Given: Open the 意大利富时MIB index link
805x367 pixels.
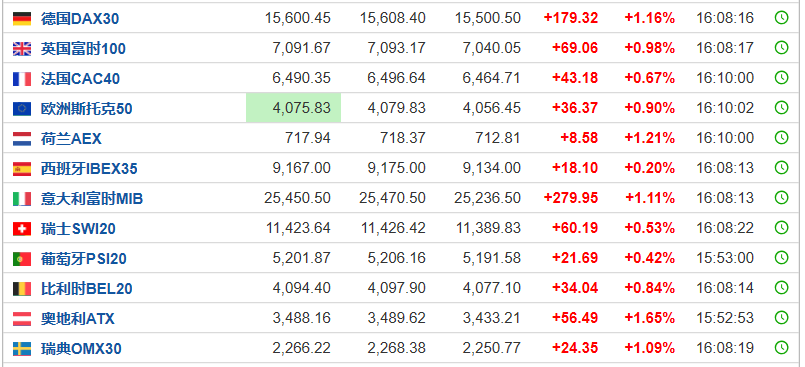Looking at the screenshot, I should pyautogui.click(x=92, y=199).
